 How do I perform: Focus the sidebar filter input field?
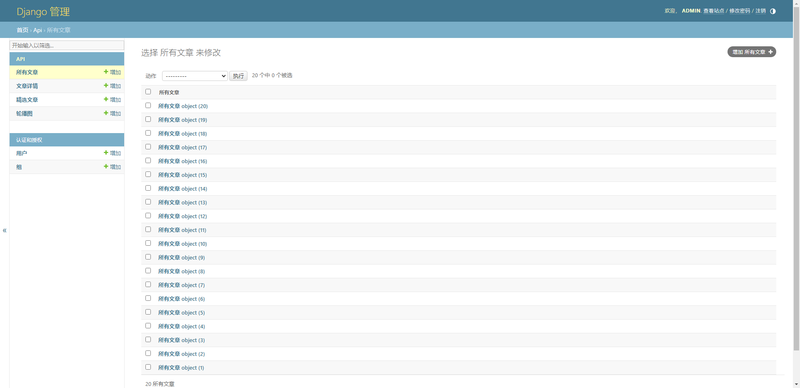coord(67,45)
